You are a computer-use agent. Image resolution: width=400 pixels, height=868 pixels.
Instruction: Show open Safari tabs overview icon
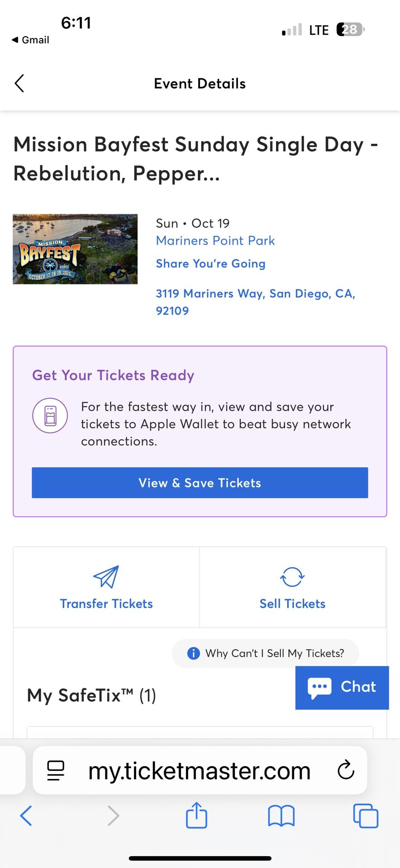(365, 816)
